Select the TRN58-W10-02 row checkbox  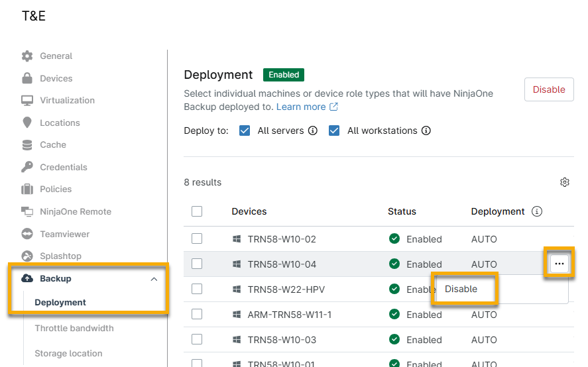click(197, 239)
